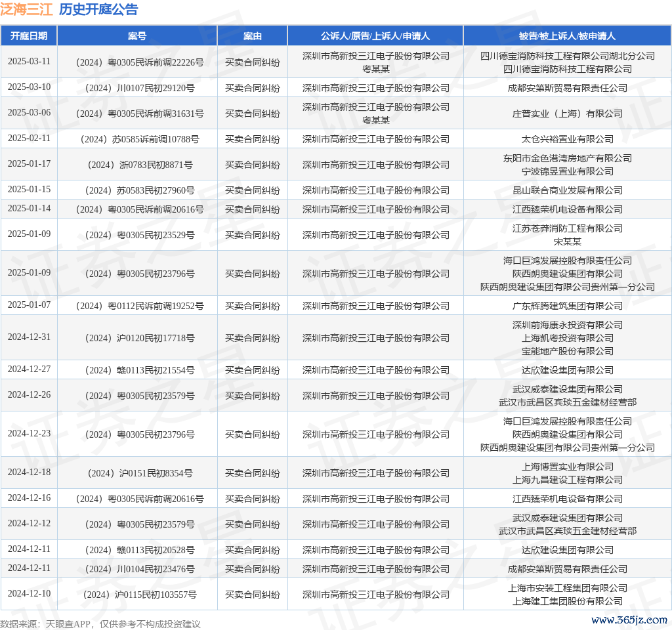Image resolution: width=672 pixels, height=630 pixels.
Task: Click the date 2024-12-26
Action: click(x=29, y=394)
